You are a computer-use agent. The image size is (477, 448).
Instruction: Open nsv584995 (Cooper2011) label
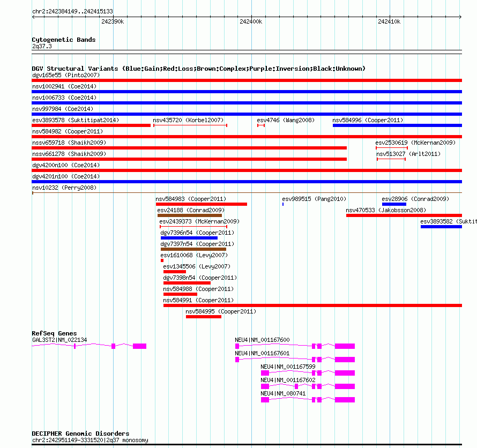coord(221,311)
